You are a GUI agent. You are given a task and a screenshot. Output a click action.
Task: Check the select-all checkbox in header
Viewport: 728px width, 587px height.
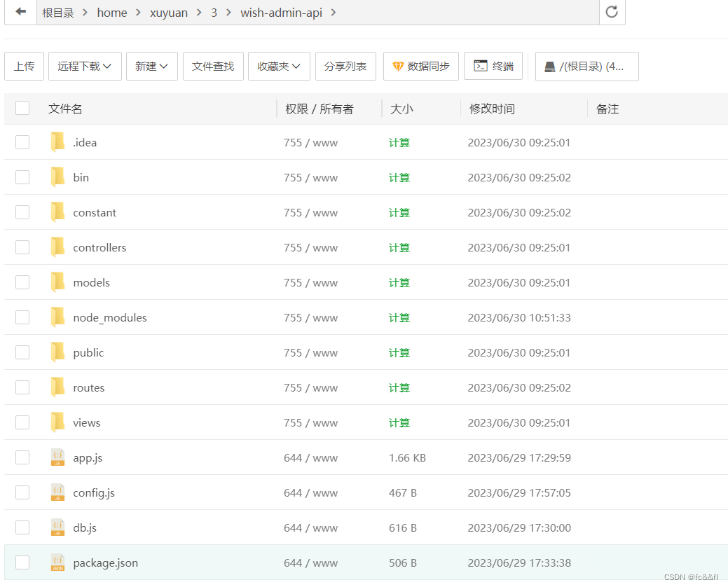coord(22,108)
